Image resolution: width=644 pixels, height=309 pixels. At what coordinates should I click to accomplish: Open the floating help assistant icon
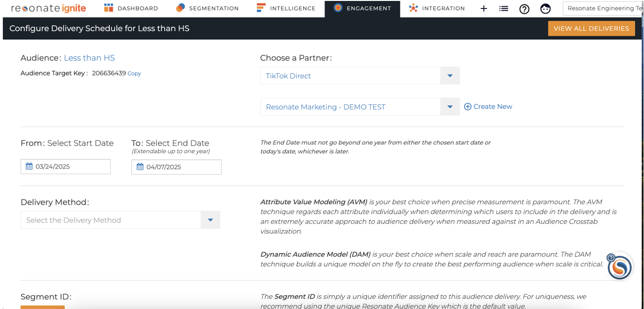pyautogui.click(x=619, y=267)
